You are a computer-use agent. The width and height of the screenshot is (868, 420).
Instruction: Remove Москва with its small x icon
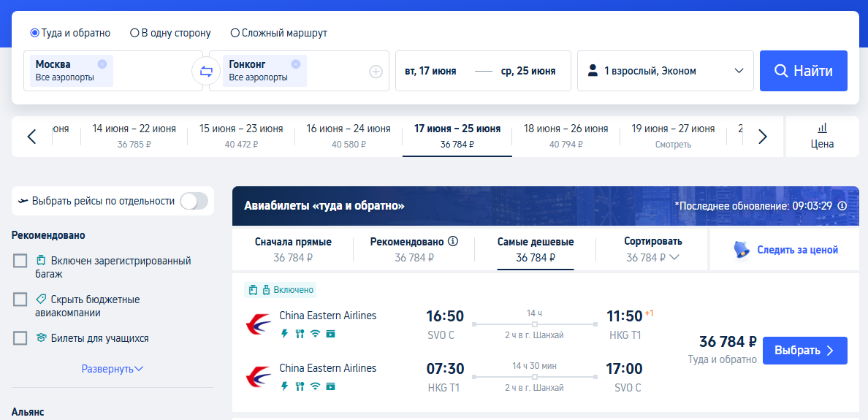pos(102,64)
